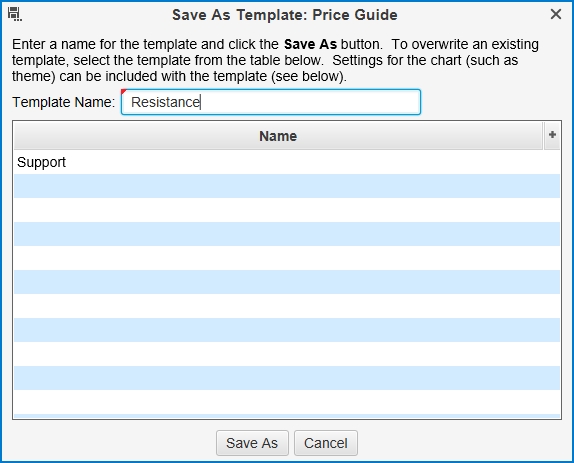Select the sixth row in the template table
Screen dimensions: 574x463
pyautogui.click(x=287, y=282)
